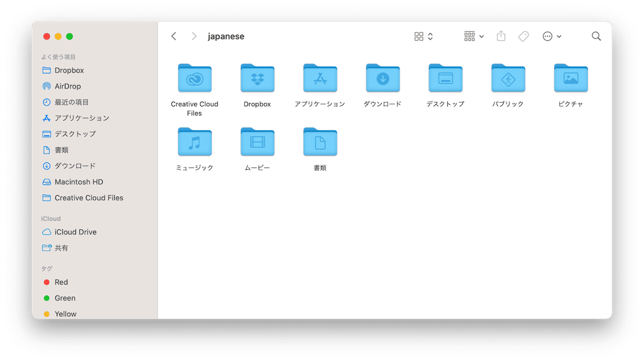Viewport: 644px width, 361px height.
Task: Close the Finder window with red button
Action: (47, 37)
